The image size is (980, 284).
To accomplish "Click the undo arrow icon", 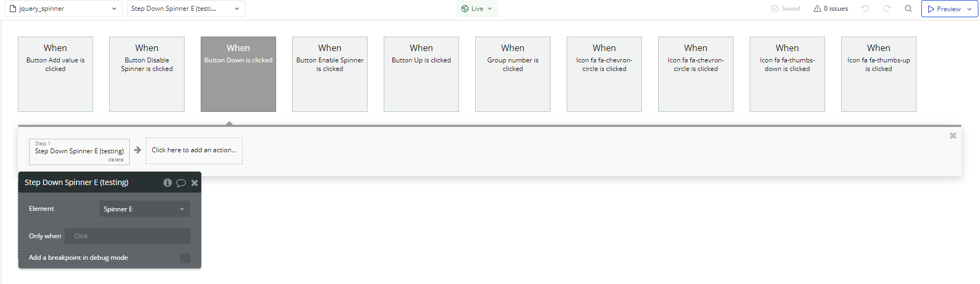I will [x=865, y=9].
